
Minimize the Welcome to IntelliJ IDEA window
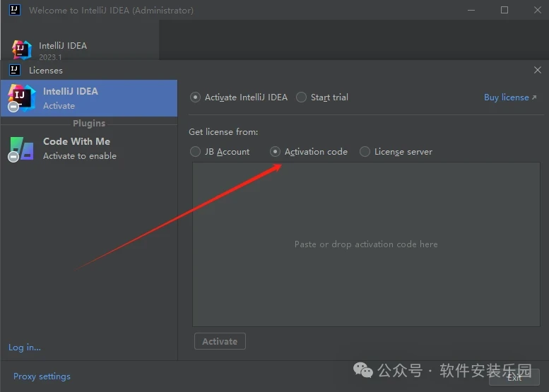(472, 10)
